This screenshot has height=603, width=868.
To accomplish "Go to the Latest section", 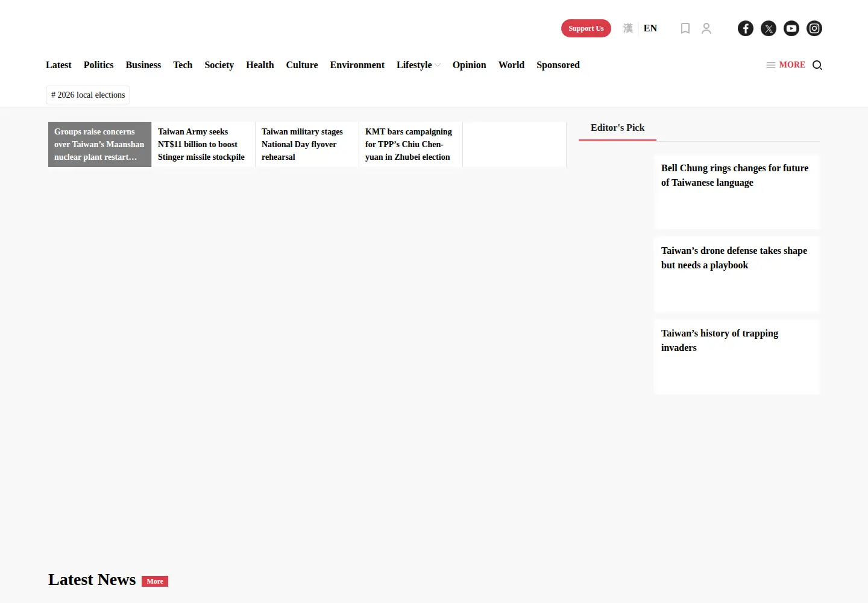I will pos(58,65).
